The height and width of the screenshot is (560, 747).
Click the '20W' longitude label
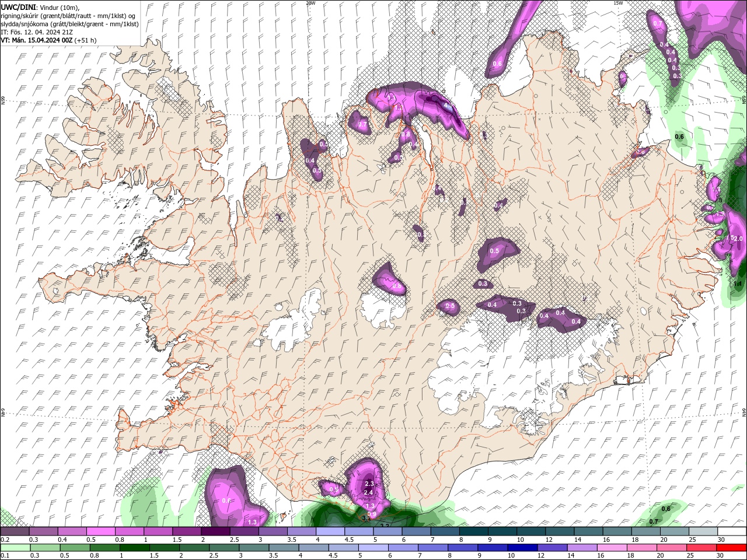click(x=310, y=3)
